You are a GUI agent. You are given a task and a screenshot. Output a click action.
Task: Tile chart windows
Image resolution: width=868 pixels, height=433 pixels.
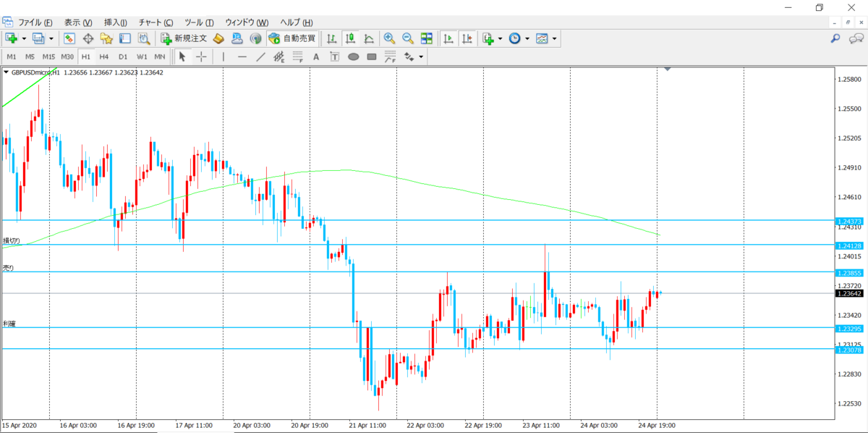(427, 38)
